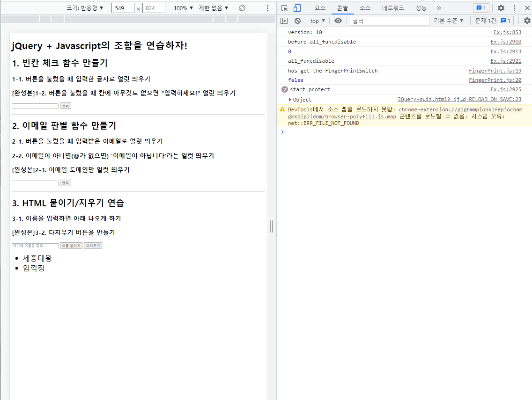Open DevTools customize three-dot menu
This screenshot has height=400, width=532.
point(514,8)
